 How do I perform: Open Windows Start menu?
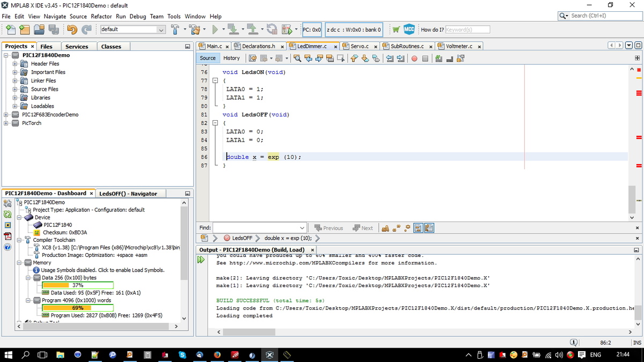9,354
